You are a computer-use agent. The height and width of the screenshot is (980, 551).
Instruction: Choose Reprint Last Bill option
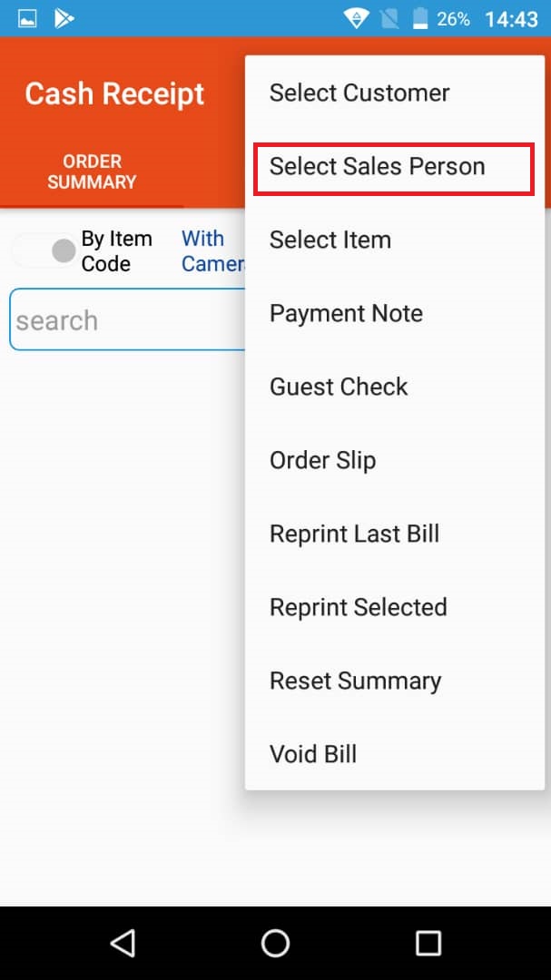tap(354, 534)
